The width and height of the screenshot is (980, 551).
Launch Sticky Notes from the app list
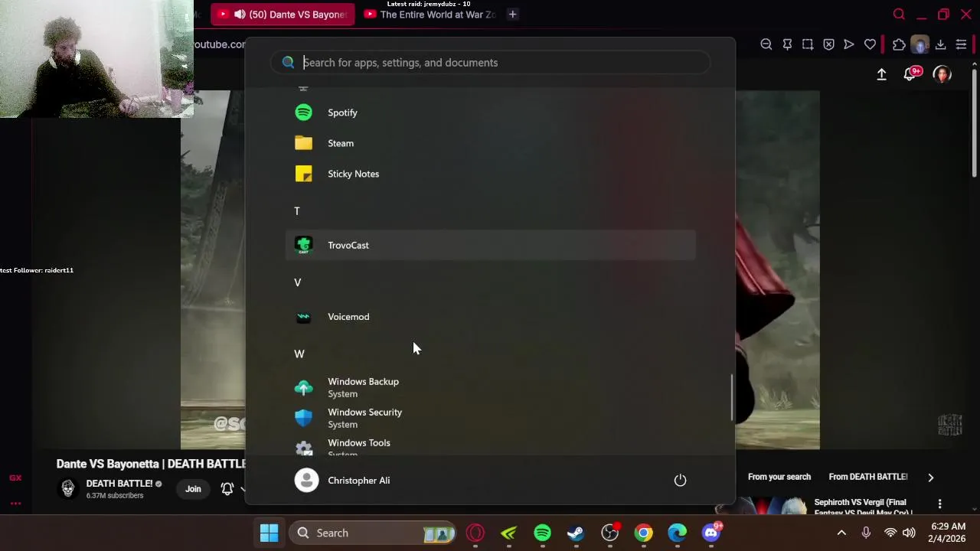[490, 174]
